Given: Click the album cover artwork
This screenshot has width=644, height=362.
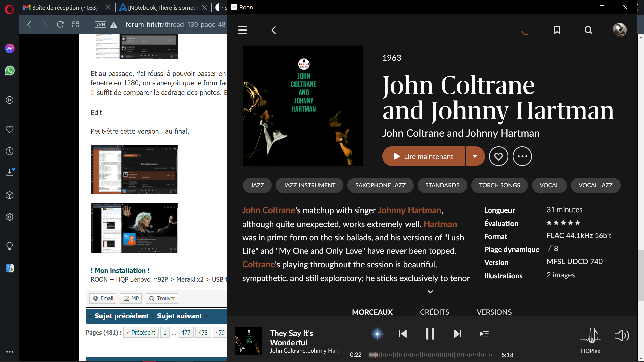Looking at the screenshot, I should (303, 106).
